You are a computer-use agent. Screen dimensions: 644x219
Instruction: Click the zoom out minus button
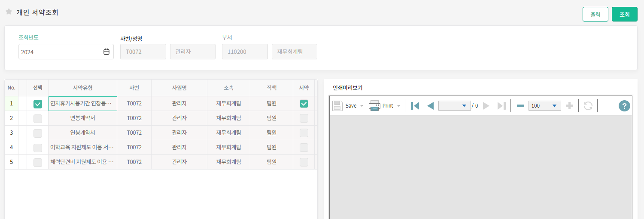(x=520, y=106)
